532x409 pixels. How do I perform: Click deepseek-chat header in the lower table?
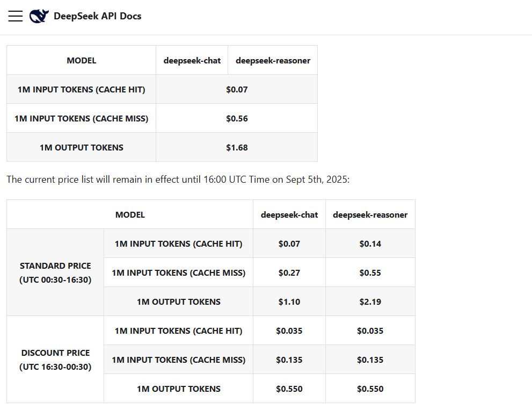pos(289,214)
